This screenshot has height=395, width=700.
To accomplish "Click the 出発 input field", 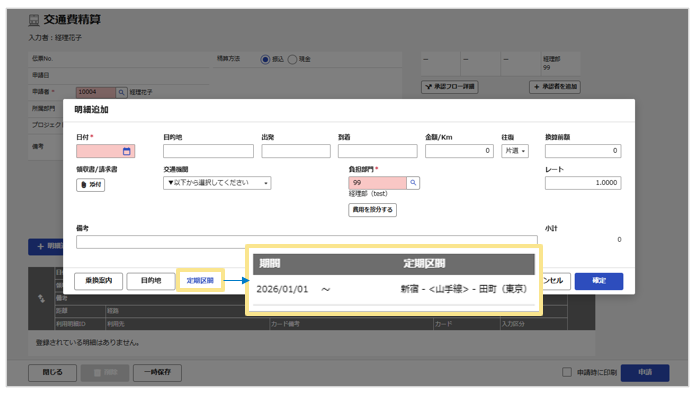I will [x=296, y=151].
